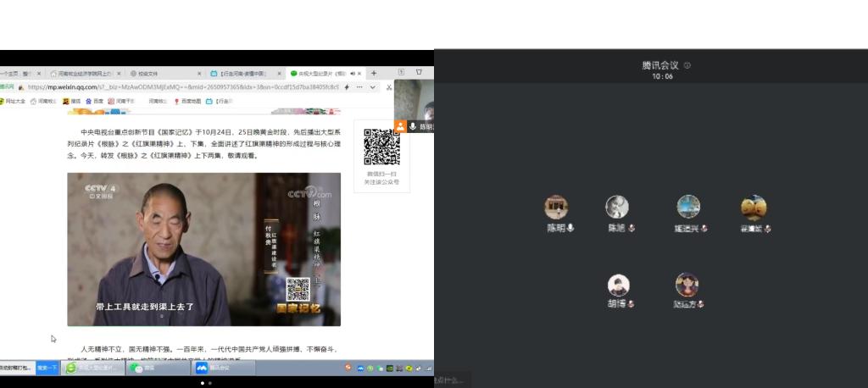
Task: Switch to the 校级文件 browser tab
Action: [x=165, y=73]
